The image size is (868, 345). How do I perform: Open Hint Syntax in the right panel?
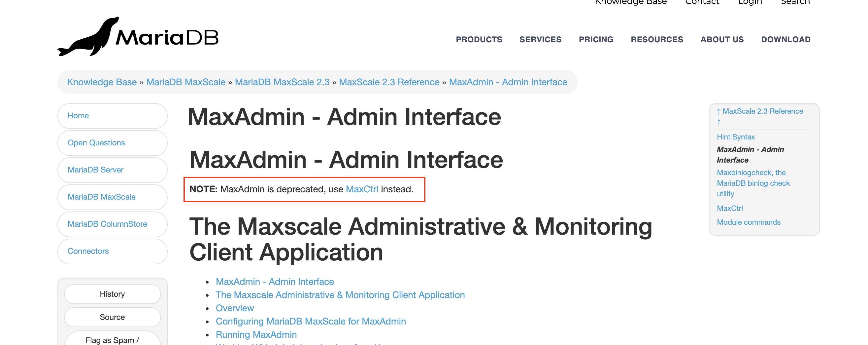coord(736,137)
